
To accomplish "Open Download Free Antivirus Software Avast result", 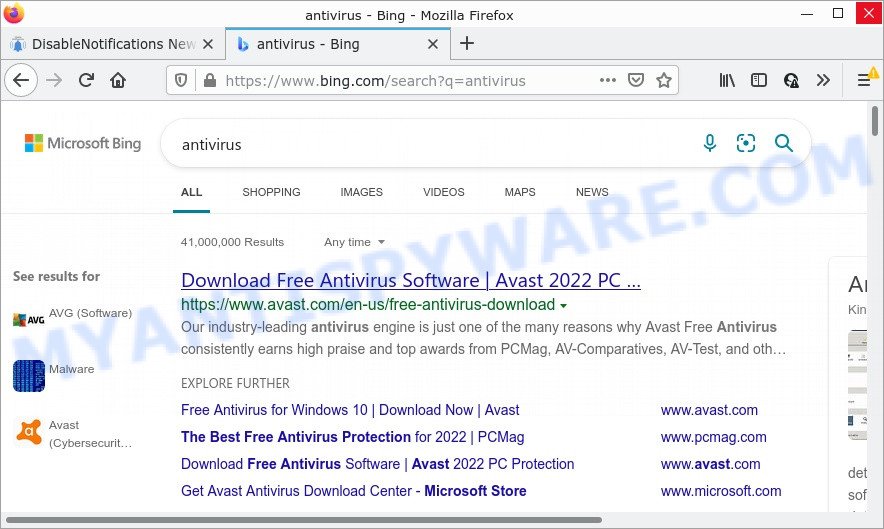I will [411, 280].
